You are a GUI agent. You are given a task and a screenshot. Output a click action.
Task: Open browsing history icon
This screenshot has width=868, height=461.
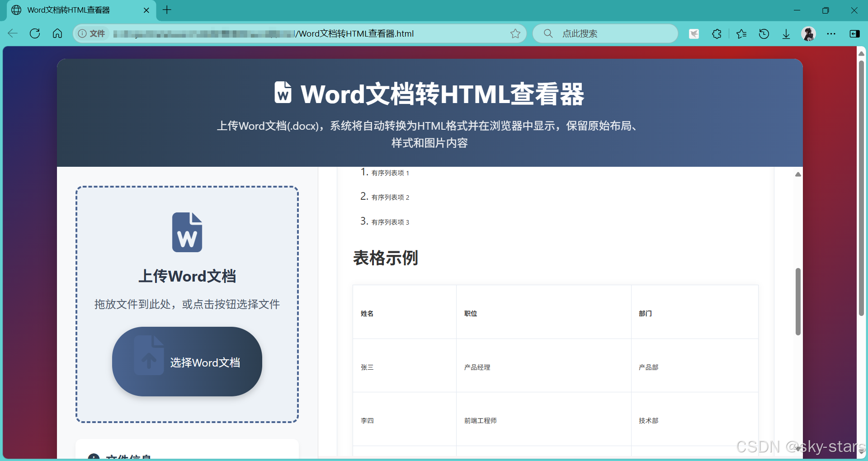click(764, 33)
